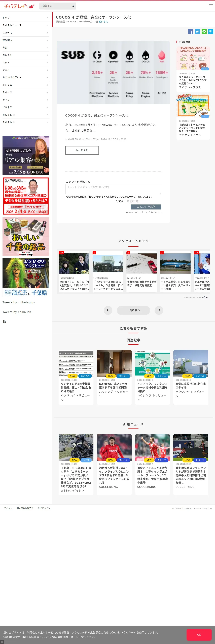Open トップ in sidebar menu

pyautogui.click(x=26, y=18)
